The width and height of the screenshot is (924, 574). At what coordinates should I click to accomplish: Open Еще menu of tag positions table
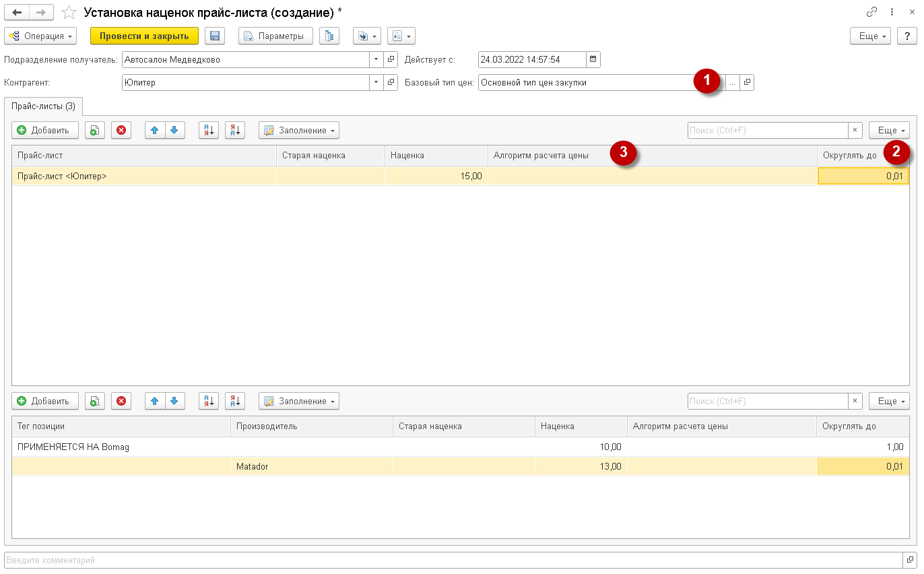coord(889,401)
